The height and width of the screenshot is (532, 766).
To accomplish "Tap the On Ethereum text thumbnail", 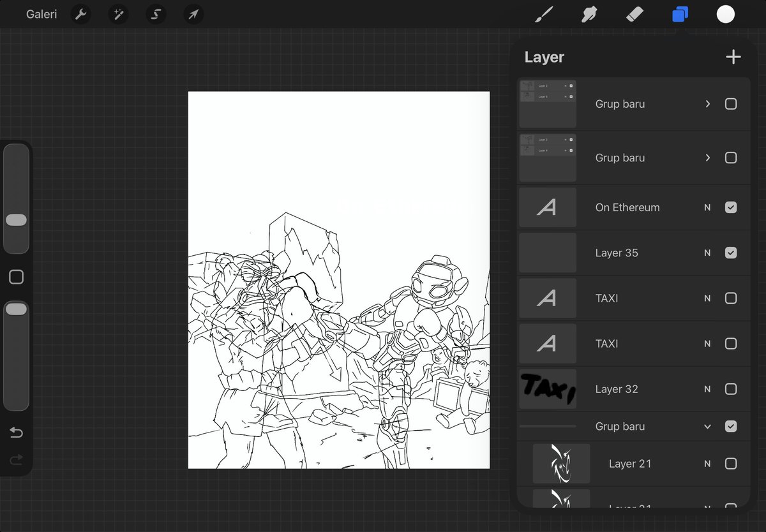I will (548, 207).
